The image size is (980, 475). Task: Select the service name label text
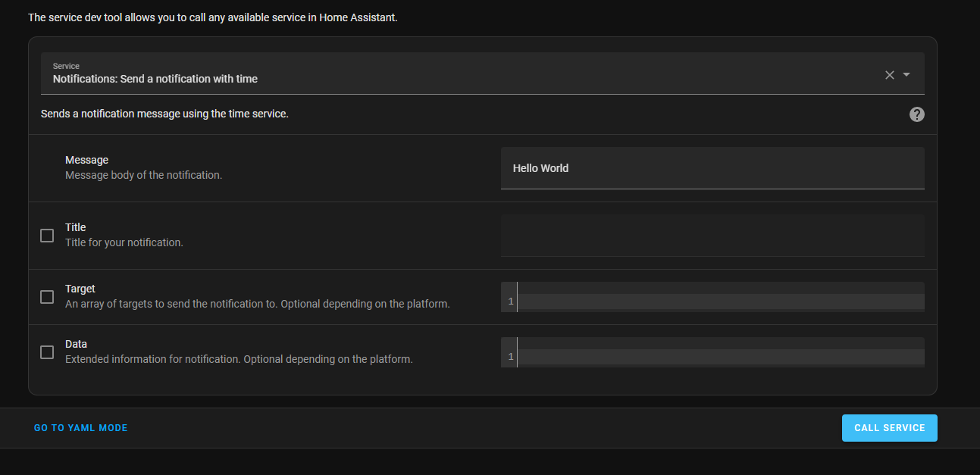pyautogui.click(x=155, y=79)
